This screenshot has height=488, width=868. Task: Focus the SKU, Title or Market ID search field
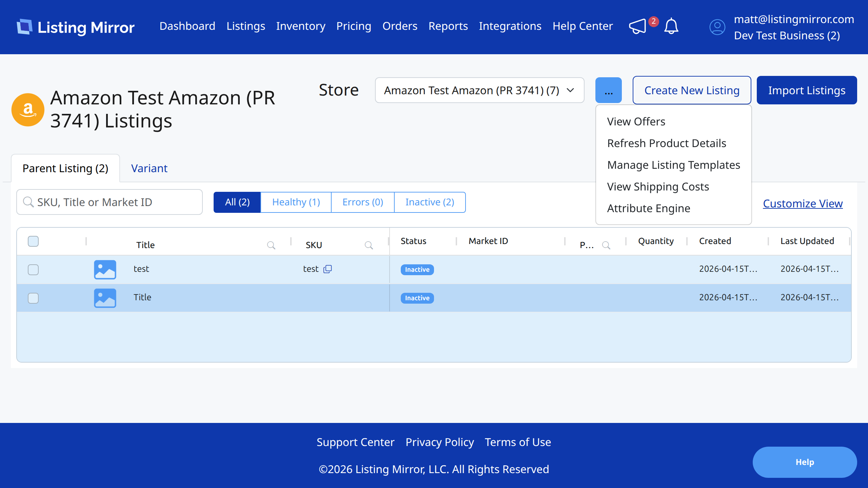110,202
